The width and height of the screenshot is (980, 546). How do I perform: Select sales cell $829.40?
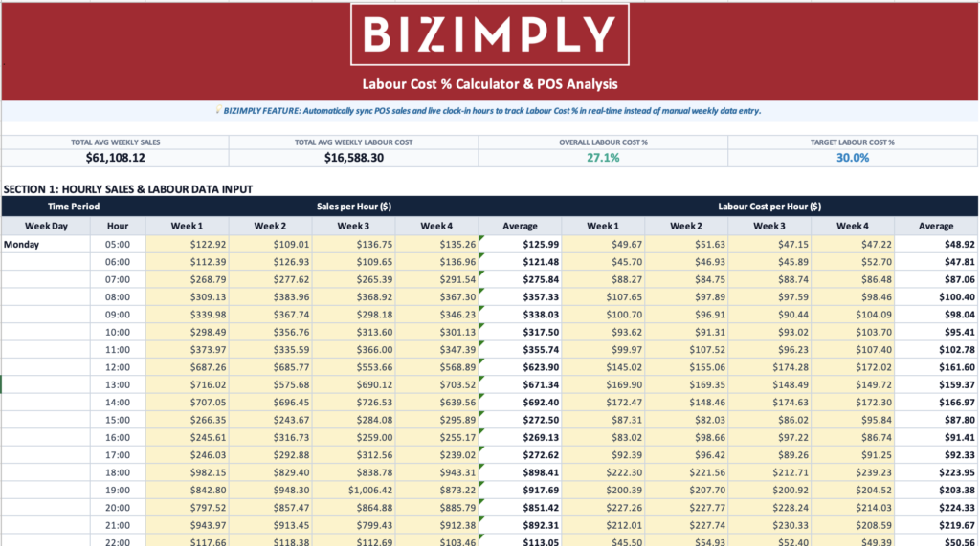click(x=270, y=472)
